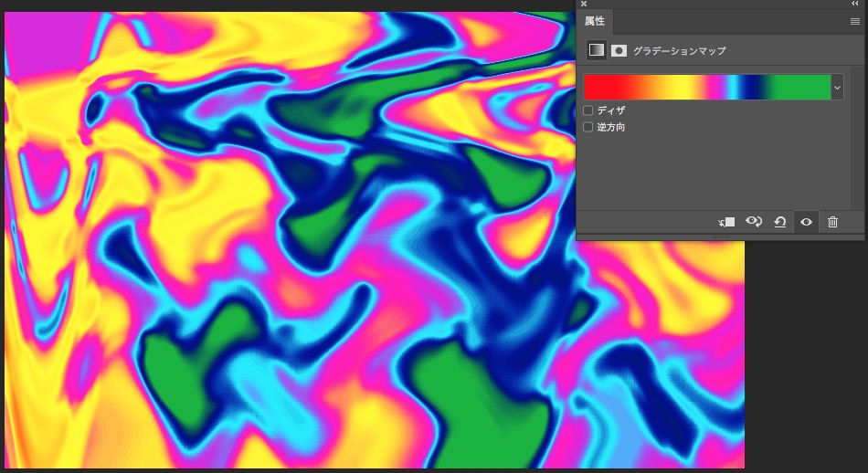The width and height of the screenshot is (868, 473).
Task: Toggle adjustment layer visibility
Action: 806,222
